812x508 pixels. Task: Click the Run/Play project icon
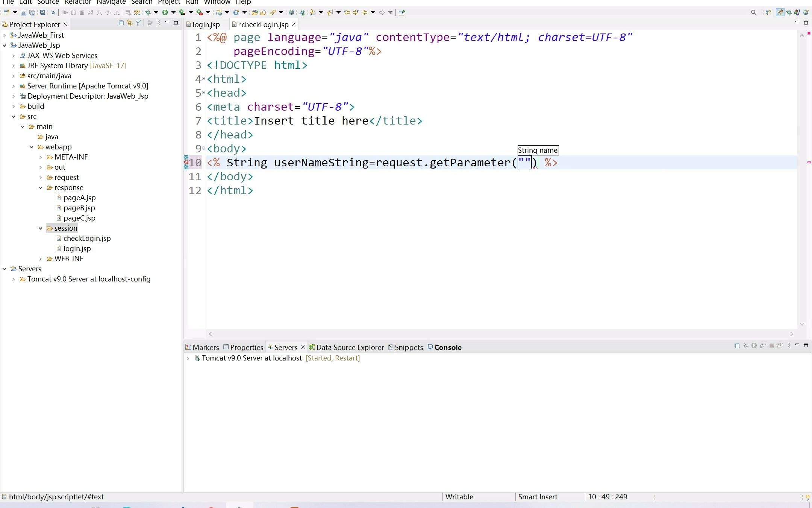[167, 12]
